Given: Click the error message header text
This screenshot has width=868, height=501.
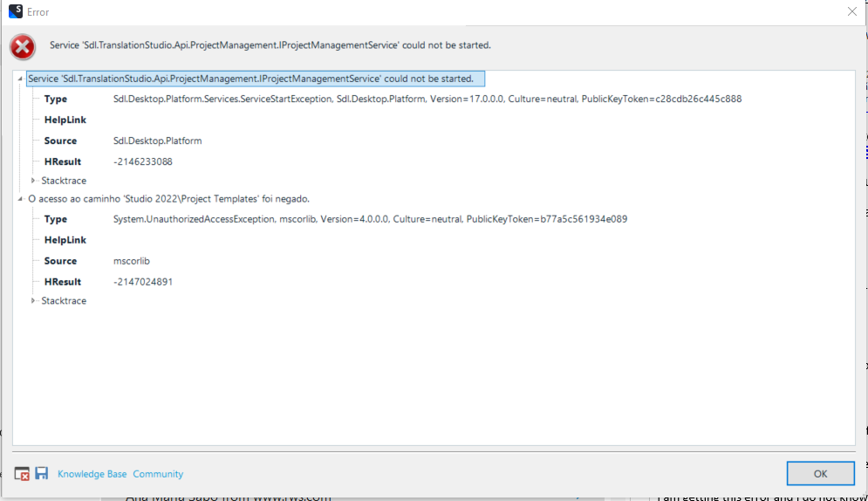Looking at the screenshot, I should (270, 45).
